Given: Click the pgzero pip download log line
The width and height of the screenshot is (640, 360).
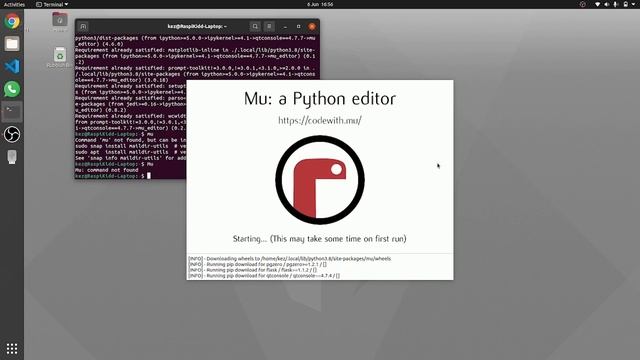Looking at the screenshot, I should tap(258, 264).
